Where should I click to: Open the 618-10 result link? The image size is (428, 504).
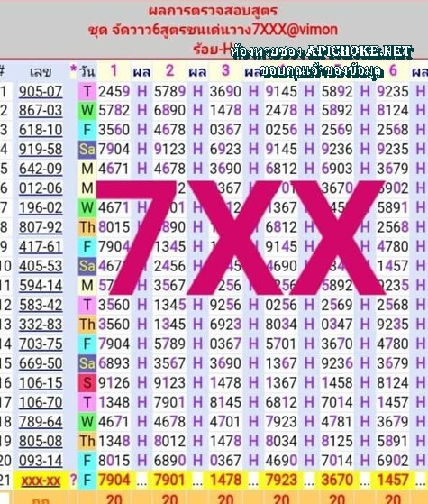[41, 130]
